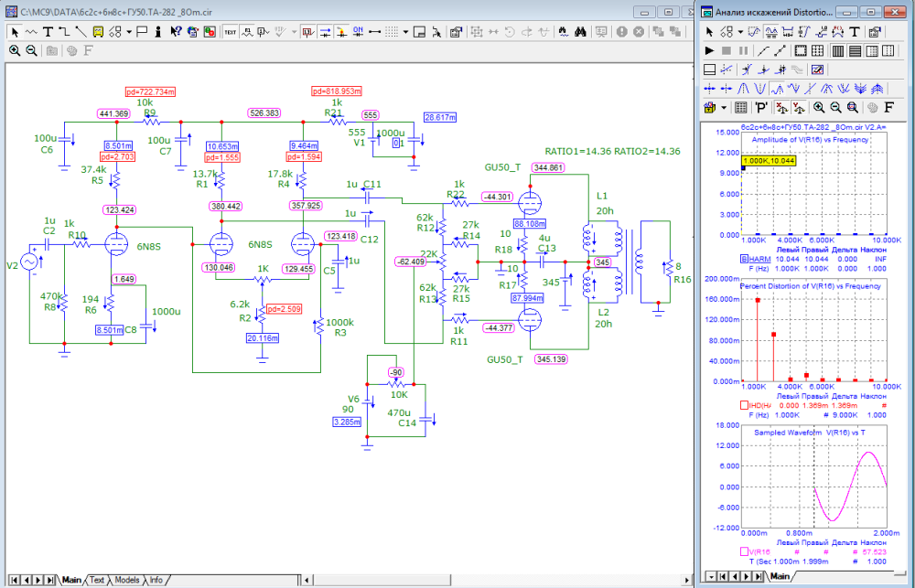The height and width of the screenshot is (588, 915).
Task: Click the 'P' icon in plot toolbar
Action: point(761,107)
